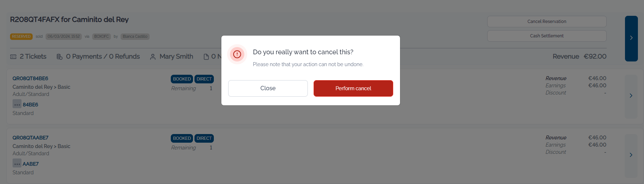Viewport: 644px width, 184px height.
Task: Click the customer person icon
Action: [153, 57]
